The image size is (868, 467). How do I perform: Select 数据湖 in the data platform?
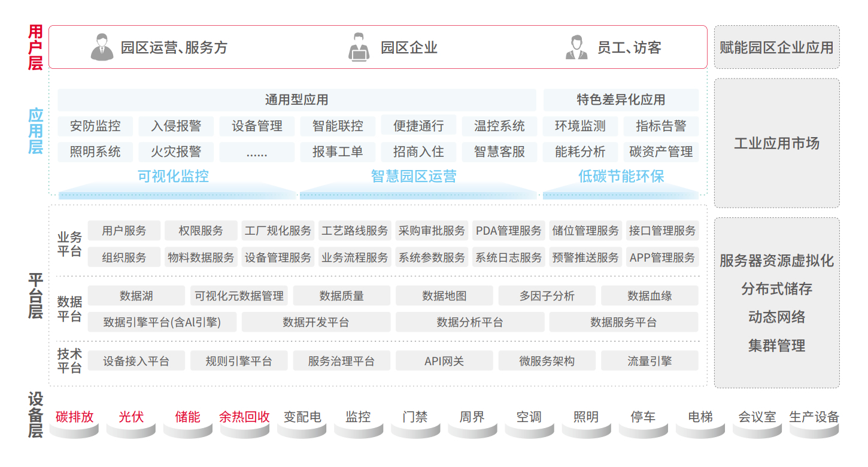[x=136, y=296]
